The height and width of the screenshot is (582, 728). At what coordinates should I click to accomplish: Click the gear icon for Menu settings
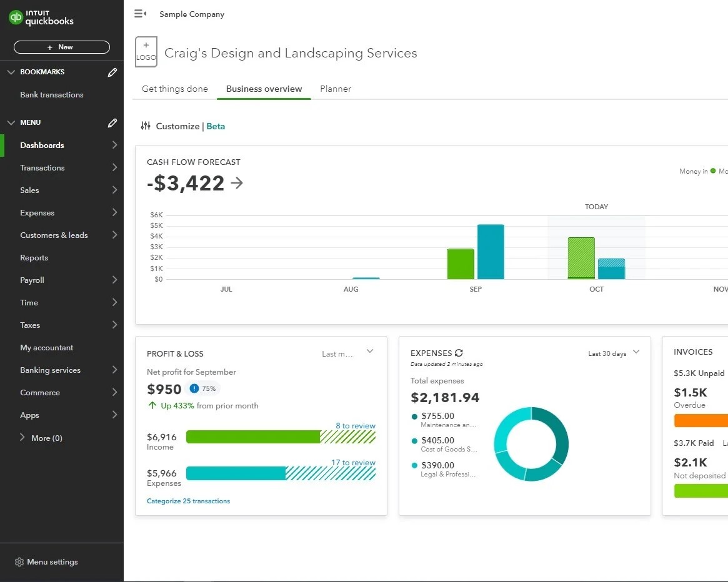19,562
